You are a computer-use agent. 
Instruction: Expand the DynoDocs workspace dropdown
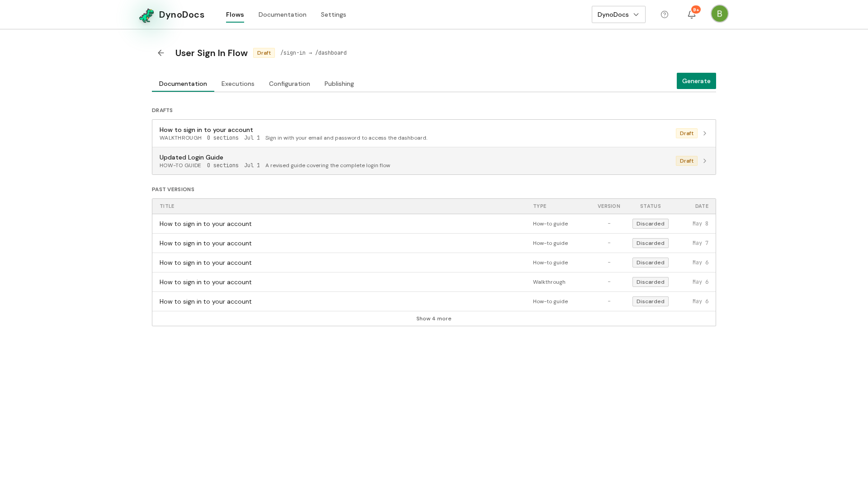coord(618,14)
